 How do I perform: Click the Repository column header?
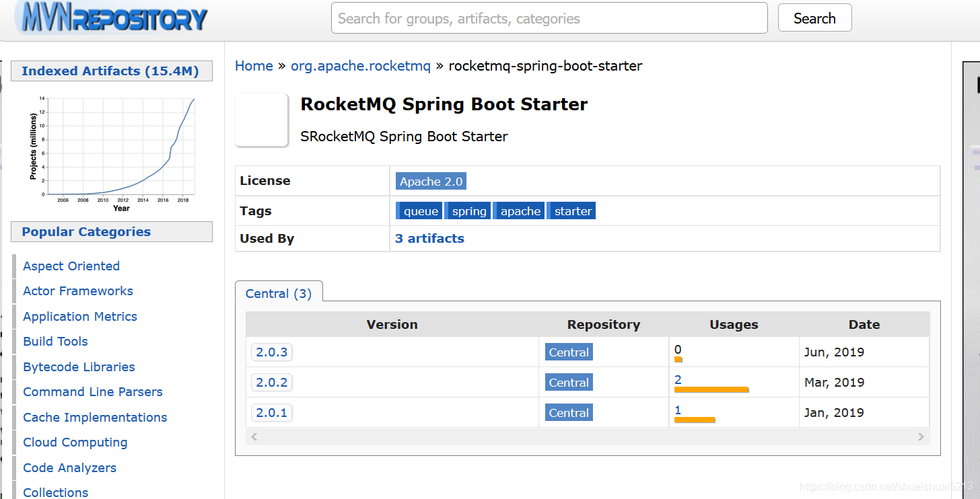(x=604, y=324)
